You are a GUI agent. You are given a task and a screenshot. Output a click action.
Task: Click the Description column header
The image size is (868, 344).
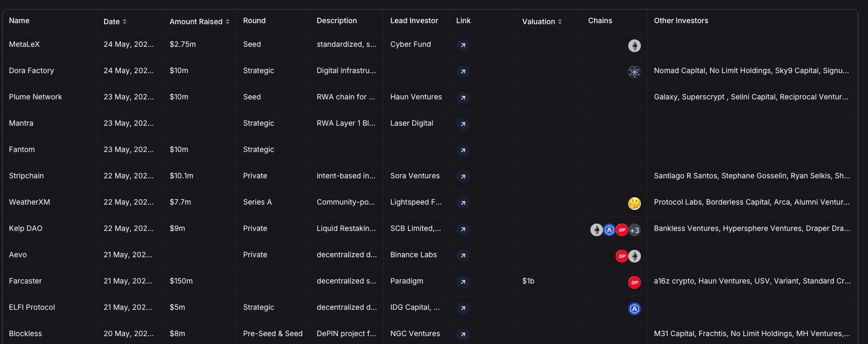336,21
